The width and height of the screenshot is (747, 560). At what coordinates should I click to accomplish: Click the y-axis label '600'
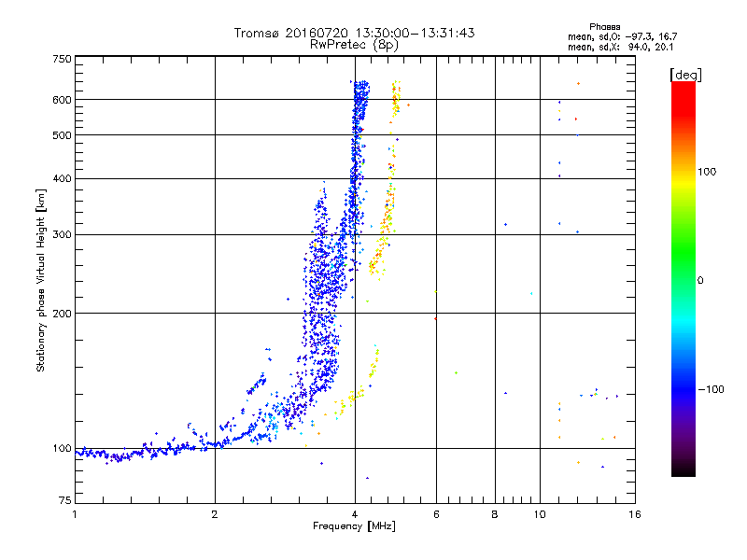(x=62, y=100)
